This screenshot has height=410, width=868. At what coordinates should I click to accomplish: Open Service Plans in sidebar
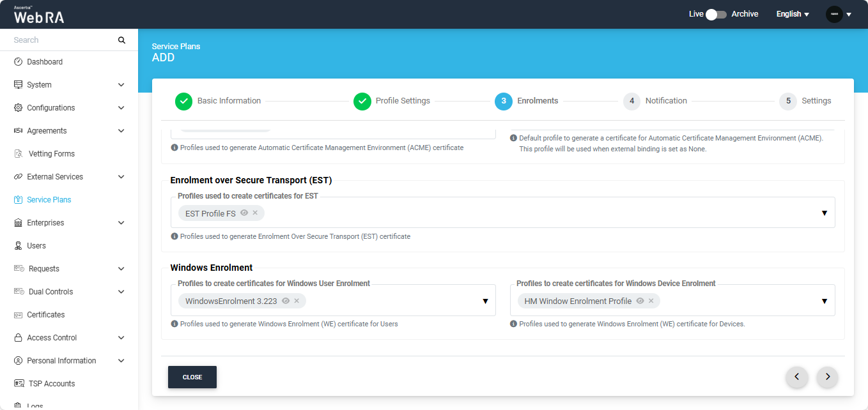(x=49, y=200)
